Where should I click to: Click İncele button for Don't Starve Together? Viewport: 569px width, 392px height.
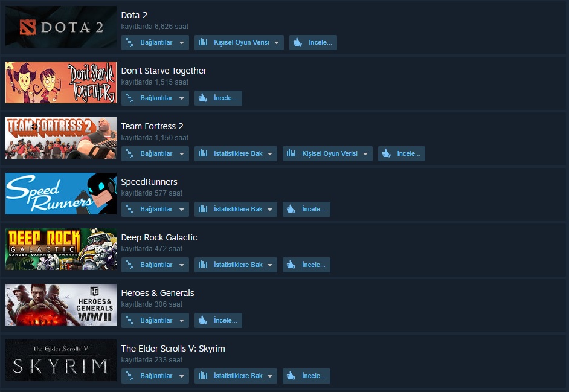(219, 98)
